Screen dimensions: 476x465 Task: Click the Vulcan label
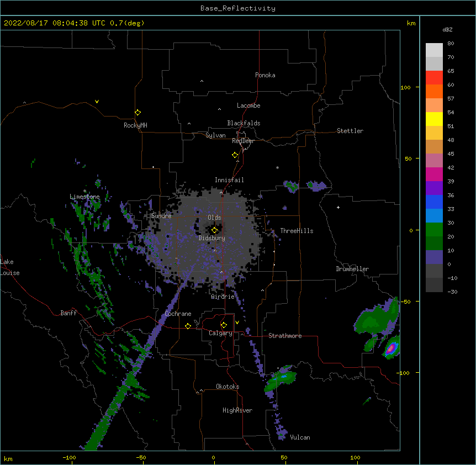click(x=300, y=437)
